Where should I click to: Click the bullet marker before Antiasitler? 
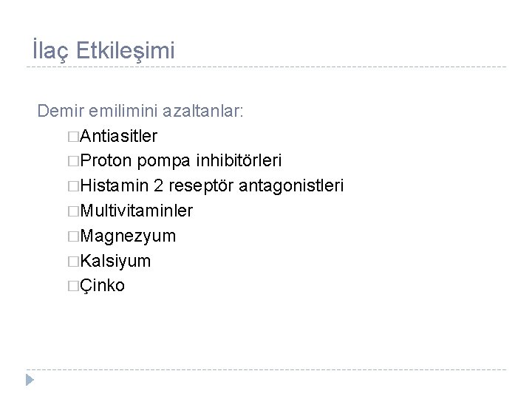pyautogui.click(x=72, y=136)
